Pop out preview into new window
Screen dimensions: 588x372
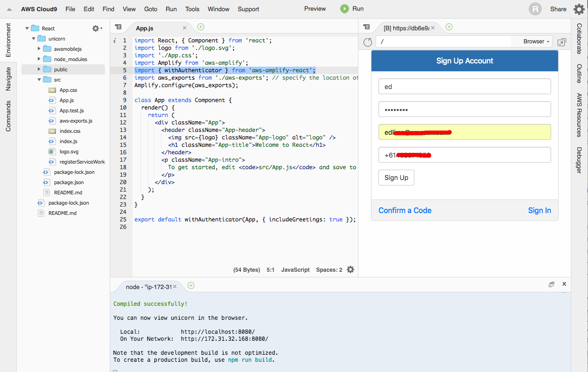[562, 42]
